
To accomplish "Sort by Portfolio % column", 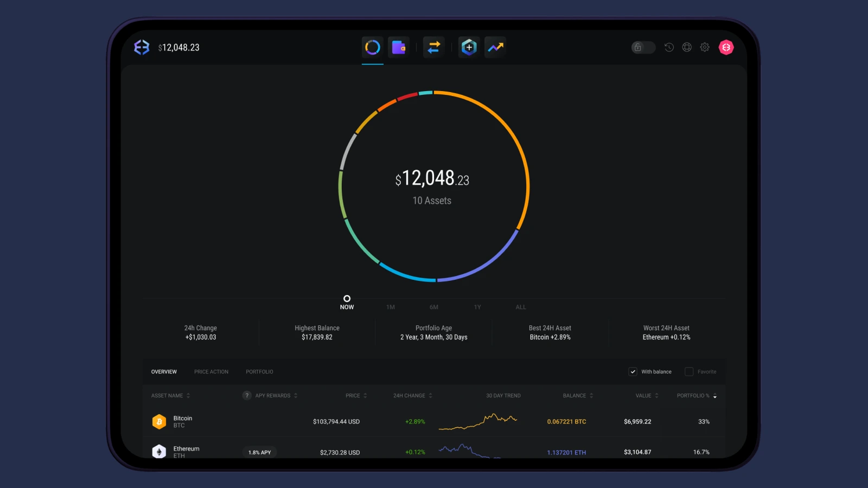I will (x=697, y=396).
